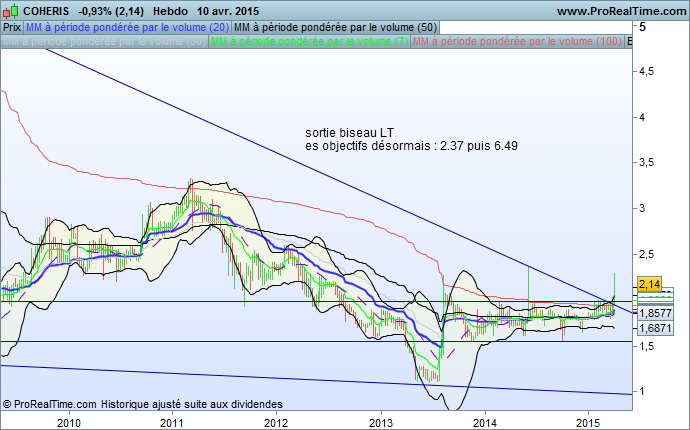This screenshot has width=690, height=430.
Task: Click the 'objectifs désormais : 2.37 puis 6.49' annotation
Action: tap(420, 146)
